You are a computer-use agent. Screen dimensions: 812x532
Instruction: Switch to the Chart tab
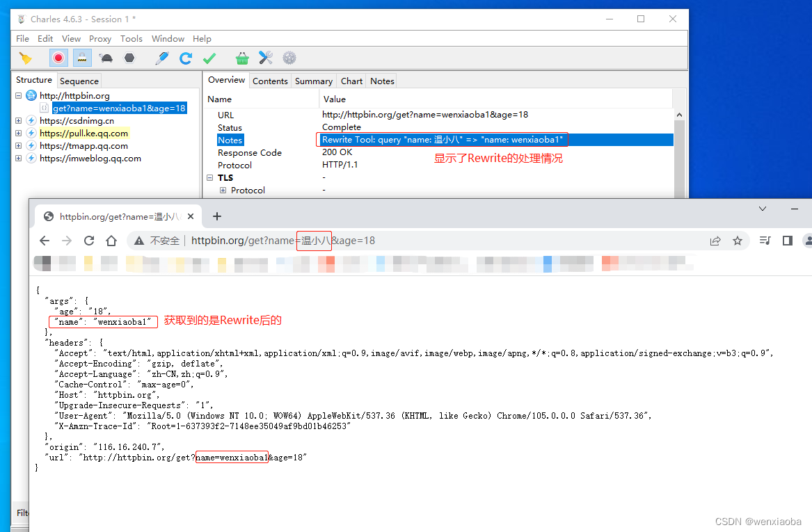coord(351,81)
